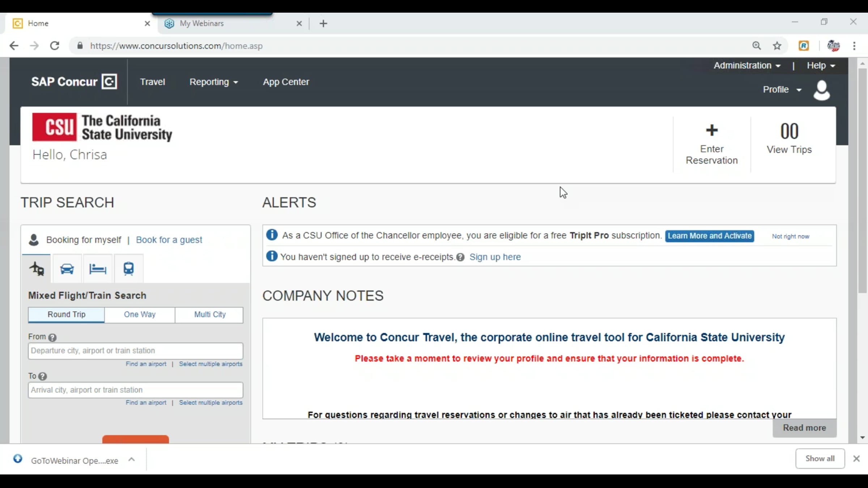Viewport: 868px width, 488px height.
Task: Click the browser address bar URL
Action: (176, 46)
